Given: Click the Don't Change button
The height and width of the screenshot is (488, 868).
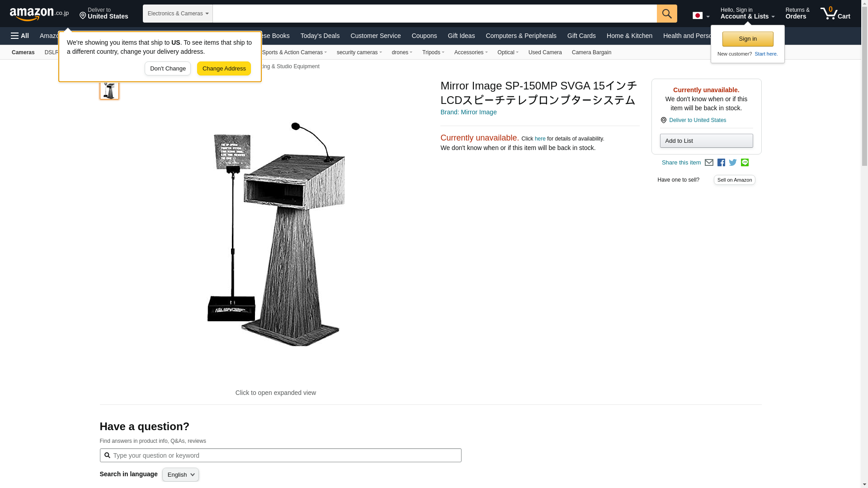Looking at the screenshot, I should click(168, 69).
